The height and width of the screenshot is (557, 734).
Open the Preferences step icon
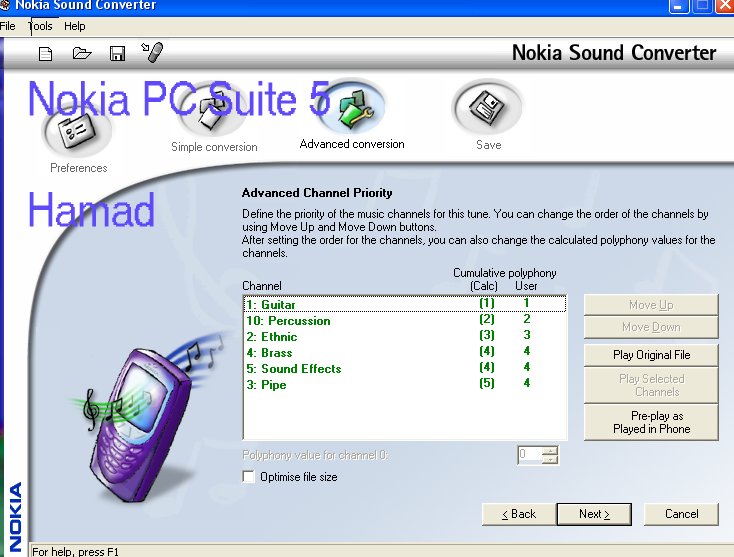(x=78, y=132)
